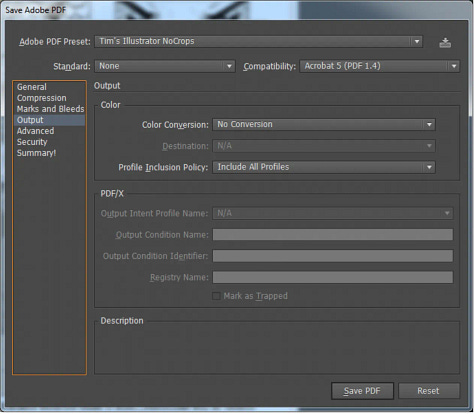This screenshot has width=474, height=414.
Task: Toggle the Mark as Trapped checkbox
Action: [216, 296]
